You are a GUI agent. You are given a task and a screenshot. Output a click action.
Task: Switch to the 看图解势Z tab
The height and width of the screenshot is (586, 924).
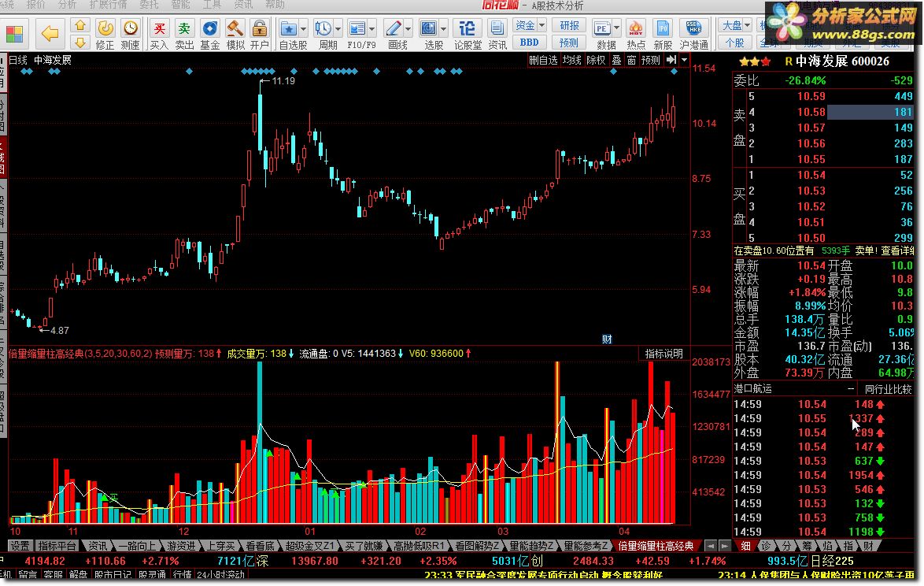[x=477, y=546]
